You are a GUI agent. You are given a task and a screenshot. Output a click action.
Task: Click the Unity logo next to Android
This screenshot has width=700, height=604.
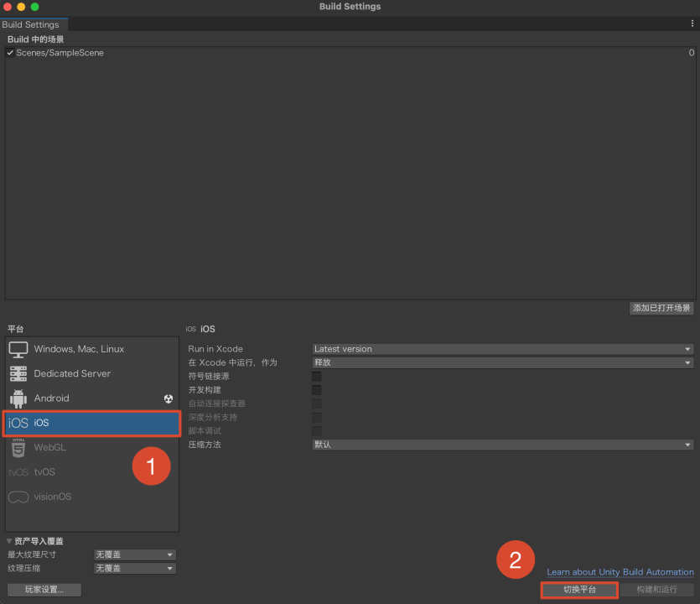[169, 398]
